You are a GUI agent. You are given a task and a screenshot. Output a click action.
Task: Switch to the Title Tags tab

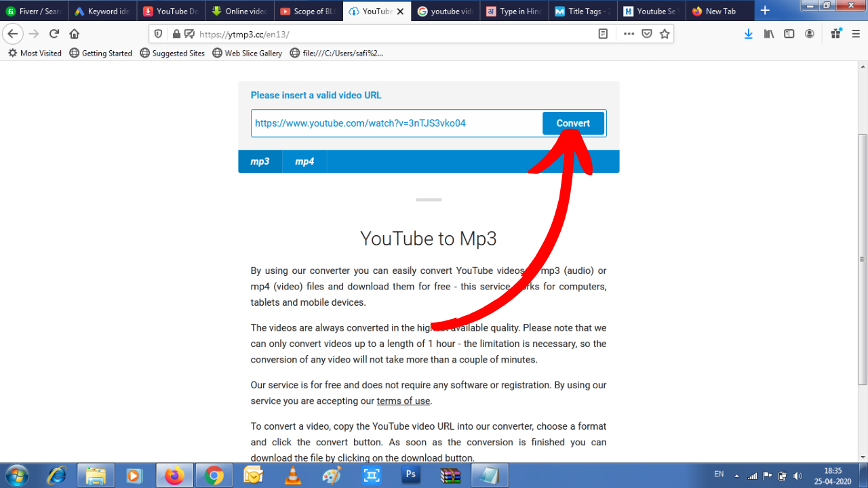(x=583, y=11)
